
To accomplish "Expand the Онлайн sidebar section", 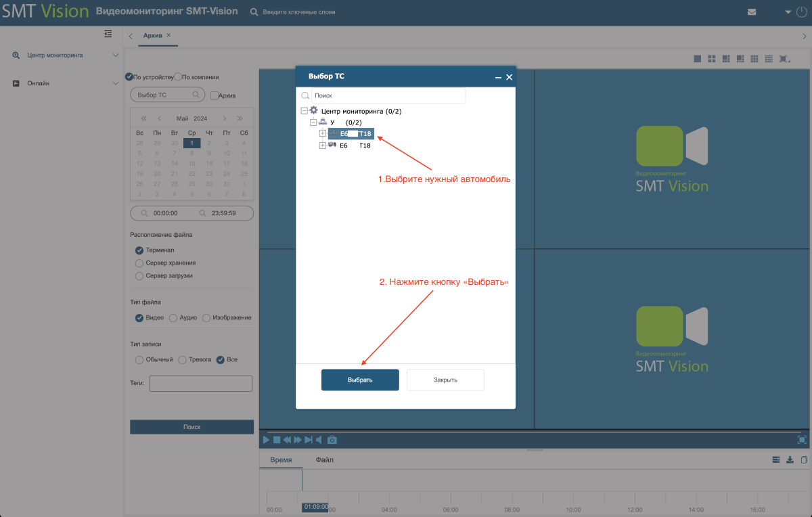I will click(116, 83).
